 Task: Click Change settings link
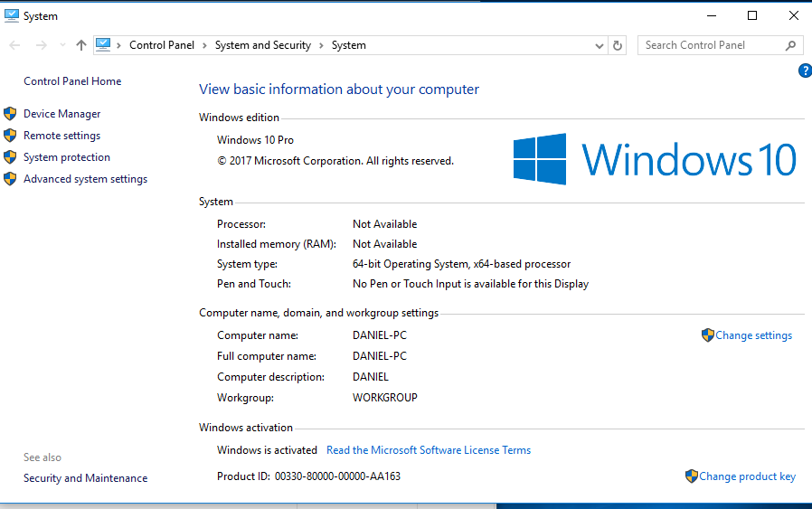[753, 335]
